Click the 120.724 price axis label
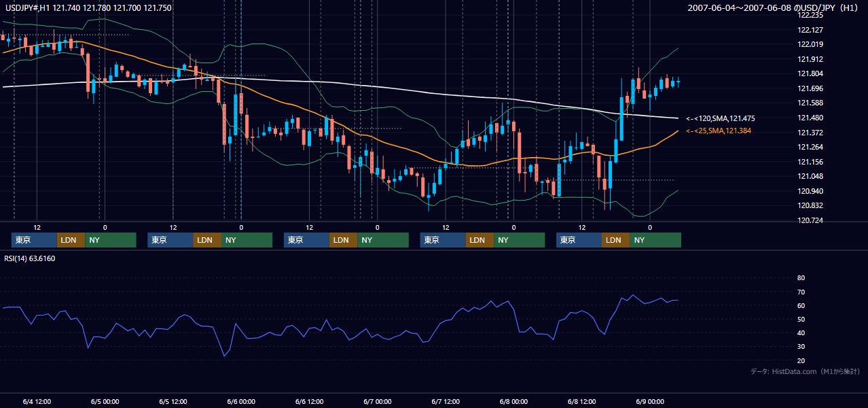The width and height of the screenshot is (868, 408). (x=811, y=220)
